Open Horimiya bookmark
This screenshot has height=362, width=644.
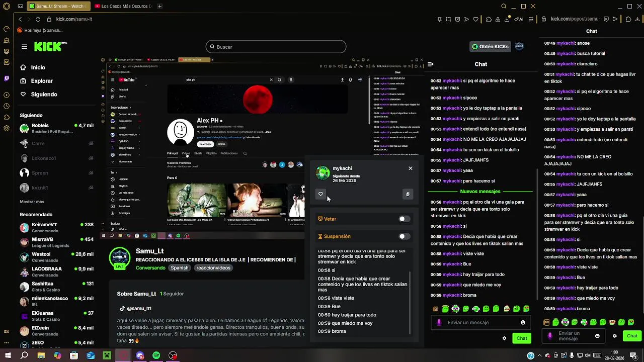(x=40, y=30)
